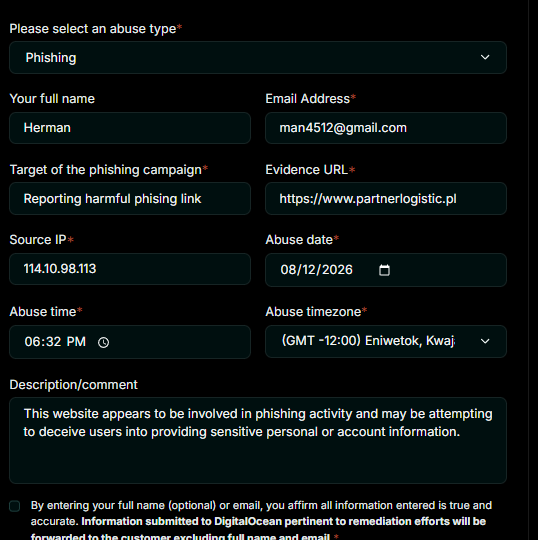The width and height of the screenshot is (538, 540).
Task: Select the month segment 08 in Abuse date
Action: (x=288, y=270)
